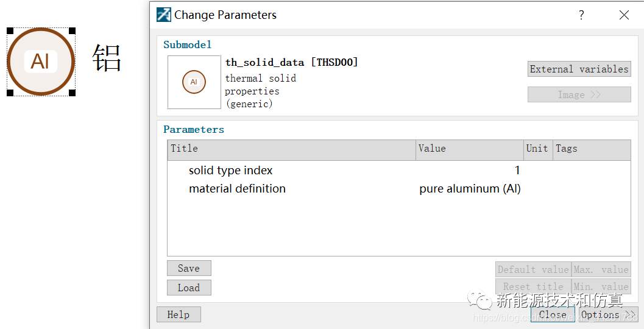Screen dimensions: 644x329
Task: Expand the Options >> section
Action: [x=607, y=314]
